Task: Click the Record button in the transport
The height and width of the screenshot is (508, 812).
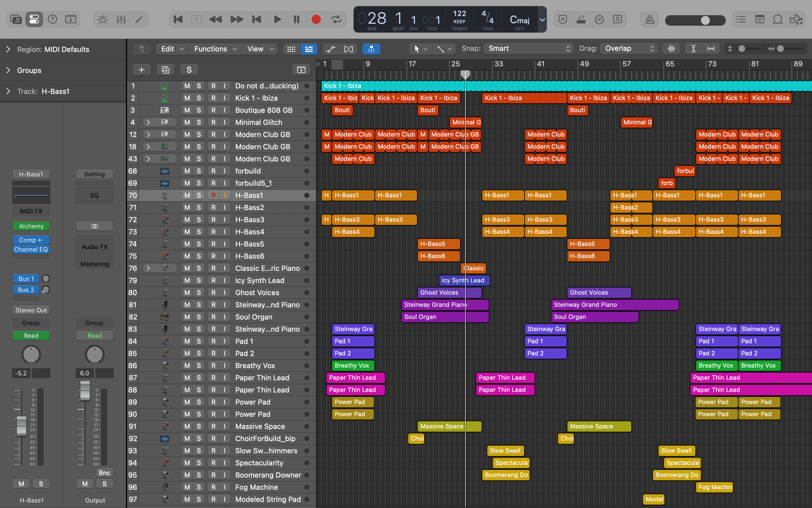Action: pyautogui.click(x=316, y=20)
